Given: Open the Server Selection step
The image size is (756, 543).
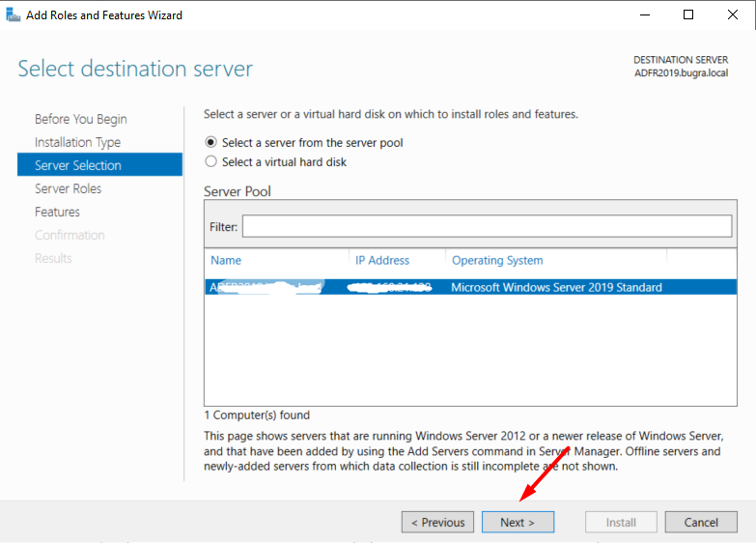Looking at the screenshot, I should click(99, 164).
